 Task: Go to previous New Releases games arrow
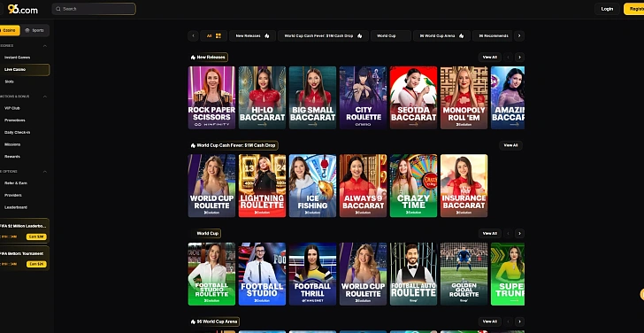point(509,58)
